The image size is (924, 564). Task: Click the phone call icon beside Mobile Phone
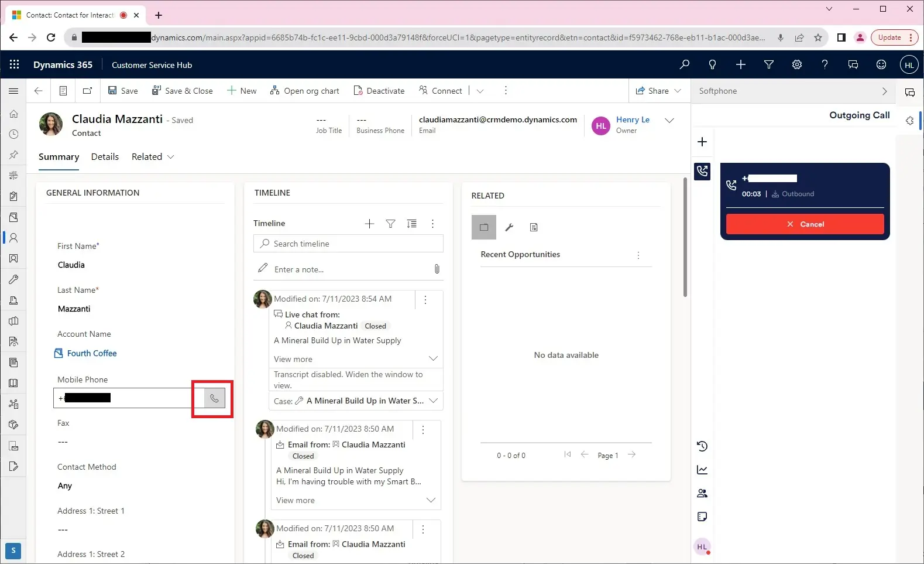(214, 398)
